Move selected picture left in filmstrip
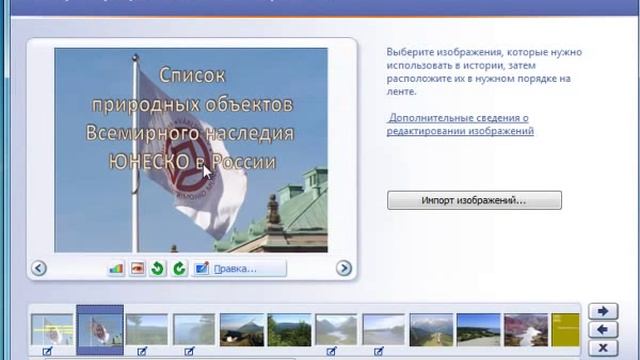 [603, 330]
